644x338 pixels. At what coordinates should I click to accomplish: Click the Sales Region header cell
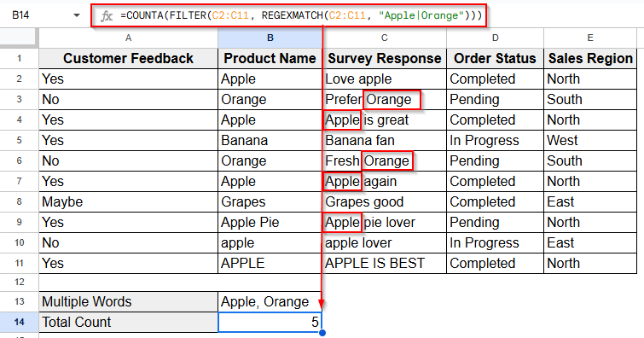pos(590,58)
